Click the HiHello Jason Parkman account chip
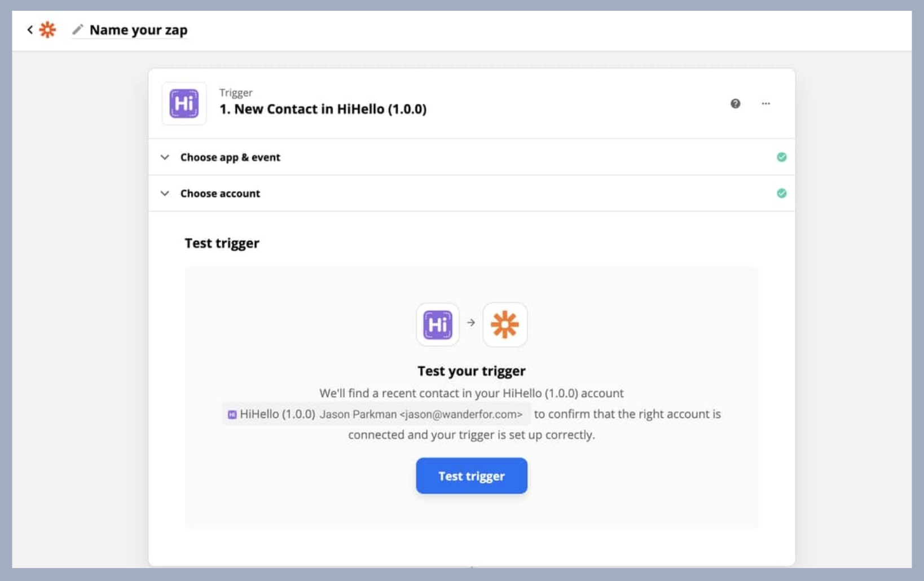Image resolution: width=924 pixels, height=581 pixels. [x=376, y=414]
